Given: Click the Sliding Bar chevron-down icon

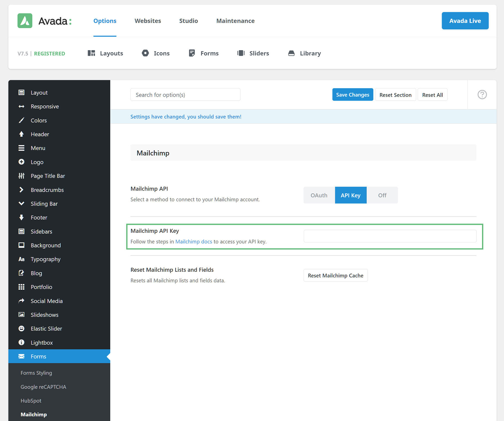Looking at the screenshot, I should point(21,204).
